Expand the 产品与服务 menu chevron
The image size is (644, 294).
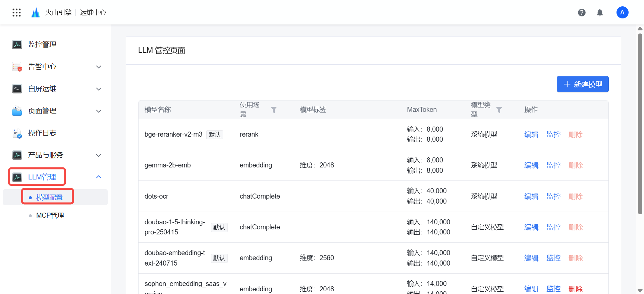coord(99,155)
